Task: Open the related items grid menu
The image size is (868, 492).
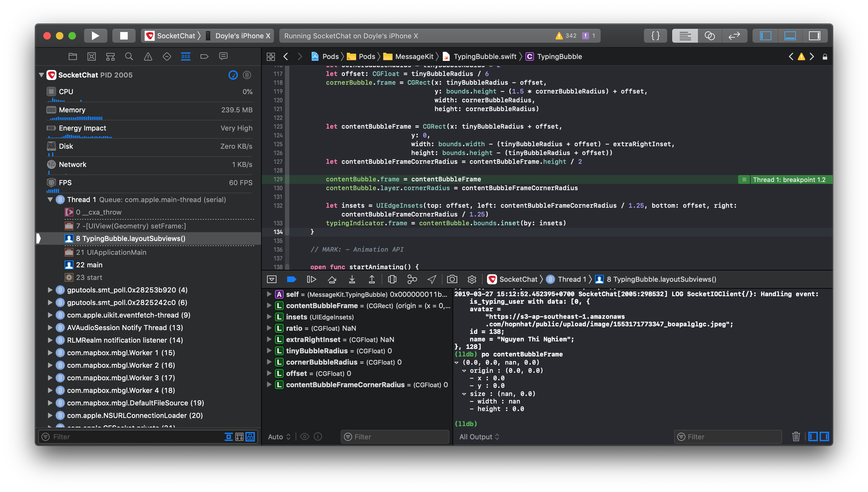Action: point(271,56)
